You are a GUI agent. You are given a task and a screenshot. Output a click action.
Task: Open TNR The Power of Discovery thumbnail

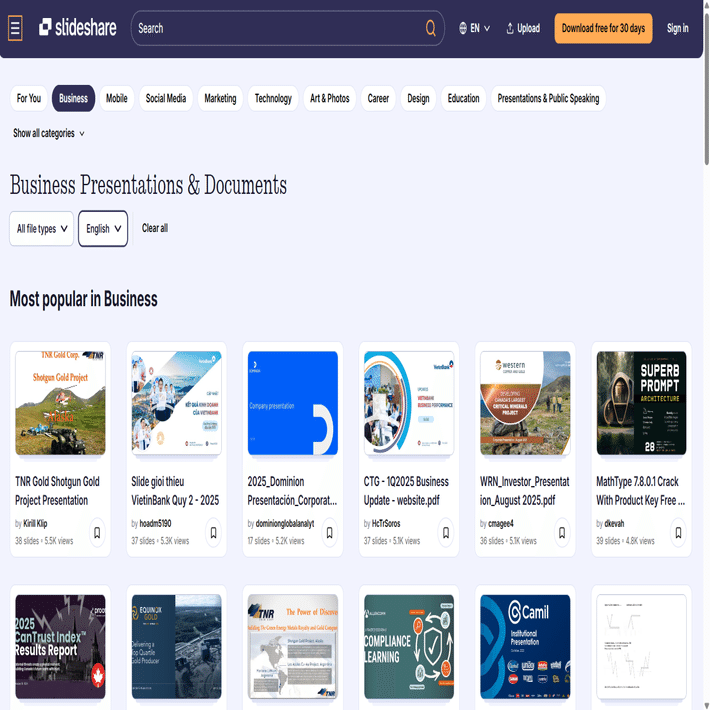pyautogui.click(x=293, y=647)
